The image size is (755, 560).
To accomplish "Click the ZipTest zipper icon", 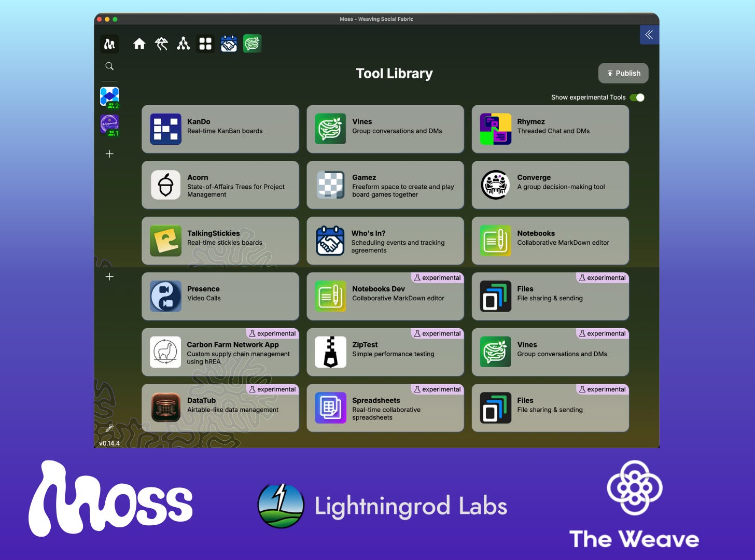I will coord(330,352).
